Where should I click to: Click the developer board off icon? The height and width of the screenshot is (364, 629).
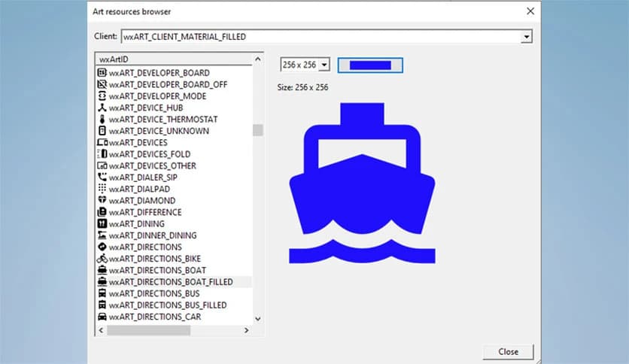(x=102, y=84)
